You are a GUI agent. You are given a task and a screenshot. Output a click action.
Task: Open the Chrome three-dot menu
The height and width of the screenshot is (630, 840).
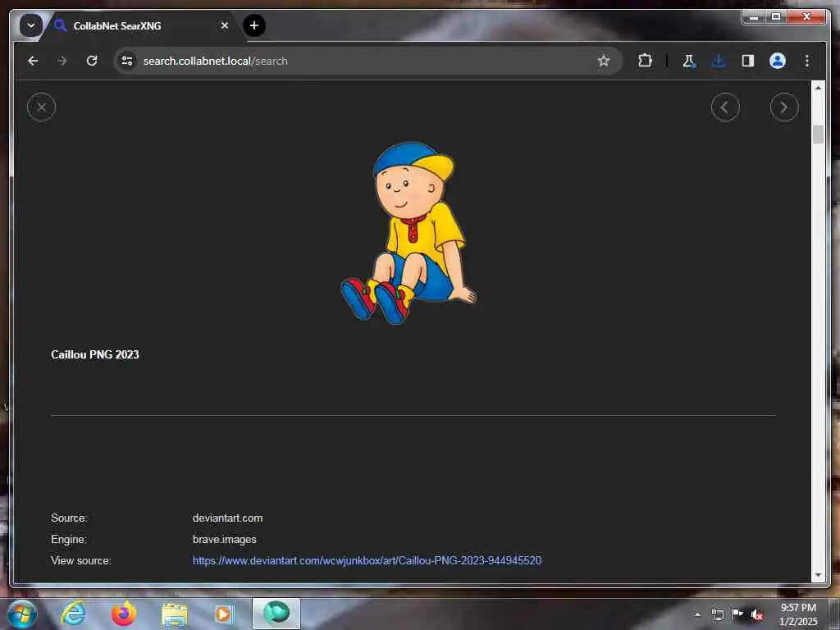pos(807,61)
